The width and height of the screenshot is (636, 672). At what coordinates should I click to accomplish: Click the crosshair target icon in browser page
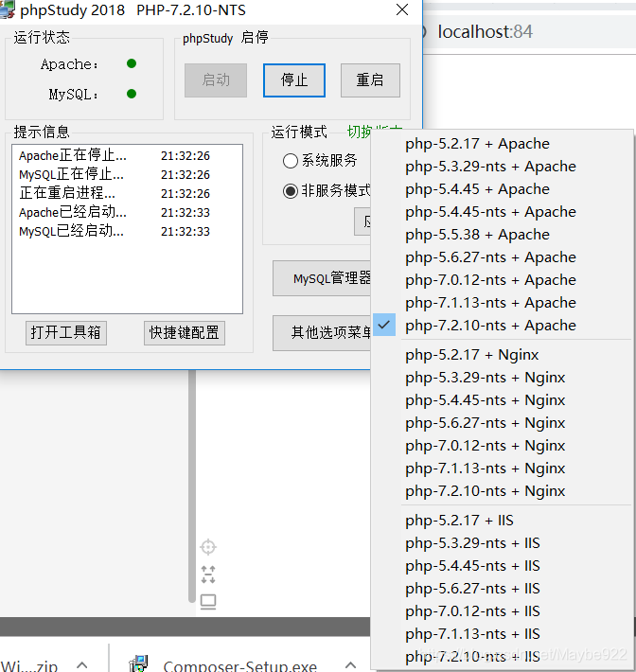[208, 547]
